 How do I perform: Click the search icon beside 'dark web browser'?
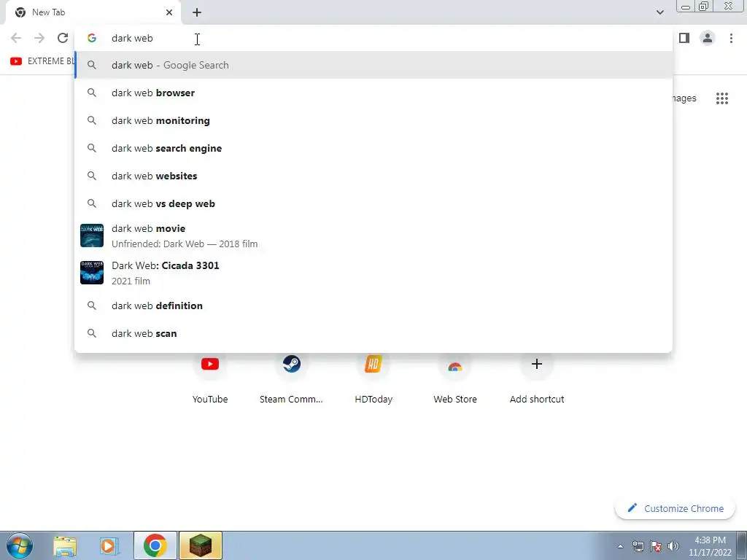pyautogui.click(x=91, y=93)
